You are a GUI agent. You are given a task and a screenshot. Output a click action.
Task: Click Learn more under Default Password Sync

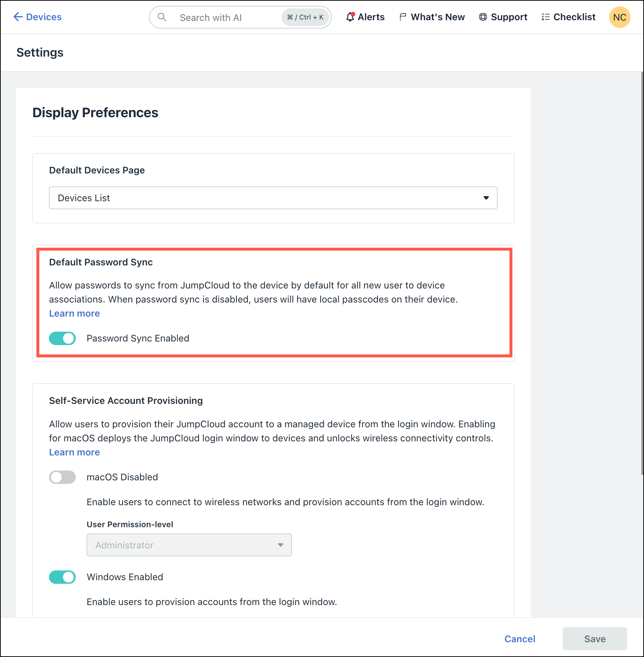tap(74, 313)
